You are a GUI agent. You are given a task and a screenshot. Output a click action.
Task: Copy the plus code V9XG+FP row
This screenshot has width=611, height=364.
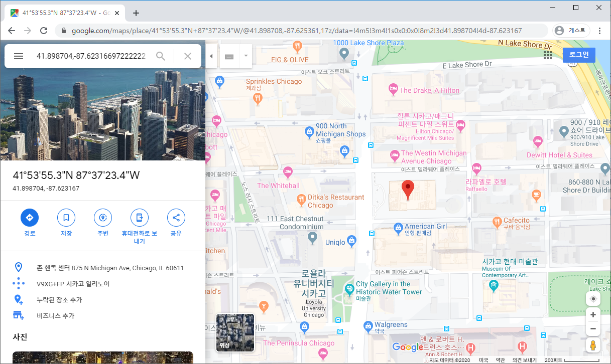coord(102,284)
